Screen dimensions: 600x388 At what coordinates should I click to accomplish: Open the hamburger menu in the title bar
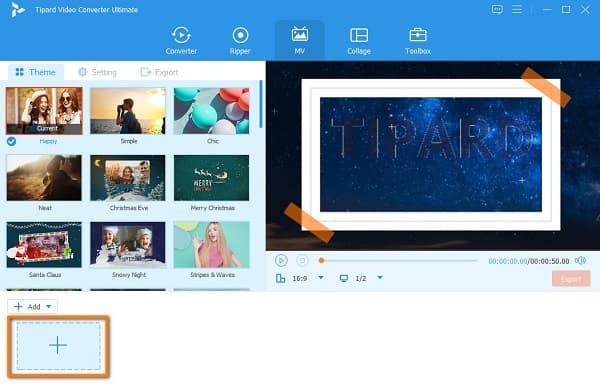point(517,10)
